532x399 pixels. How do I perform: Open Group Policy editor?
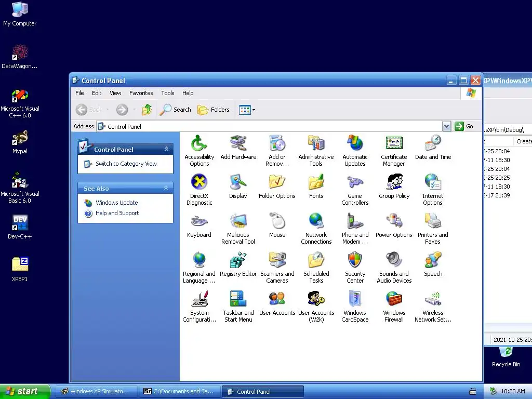pyautogui.click(x=394, y=187)
